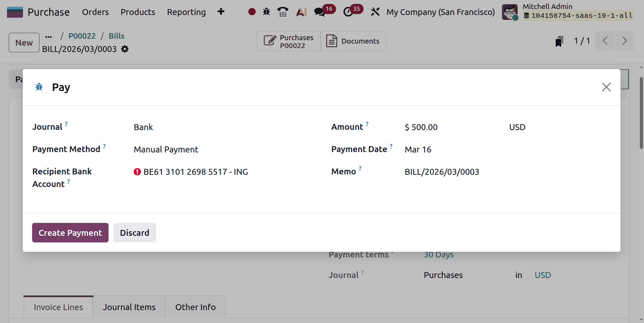The height and width of the screenshot is (323, 644).
Task: Go to next record with right chevron
Action: pos(624,41)
